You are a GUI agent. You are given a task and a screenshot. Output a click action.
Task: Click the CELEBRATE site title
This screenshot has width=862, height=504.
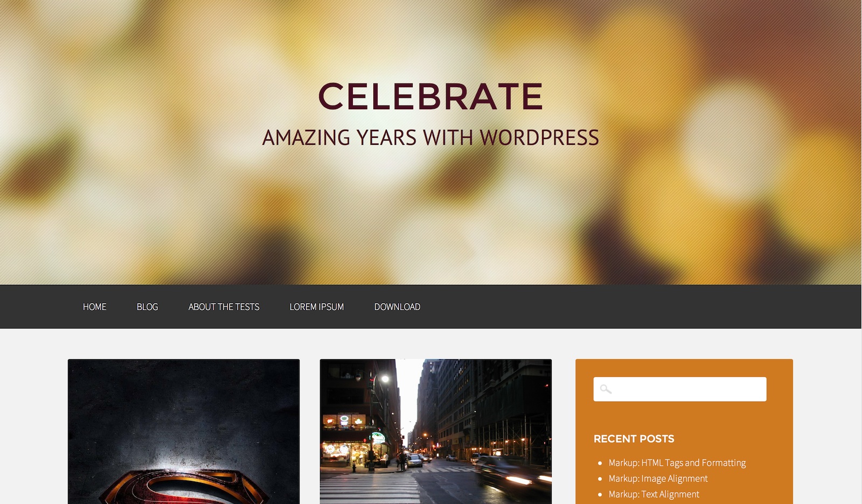[x=430, y=96]
